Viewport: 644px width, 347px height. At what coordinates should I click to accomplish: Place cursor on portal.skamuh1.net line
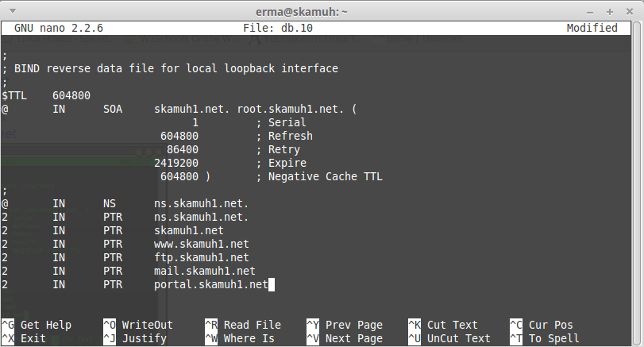tap(213, 284)
